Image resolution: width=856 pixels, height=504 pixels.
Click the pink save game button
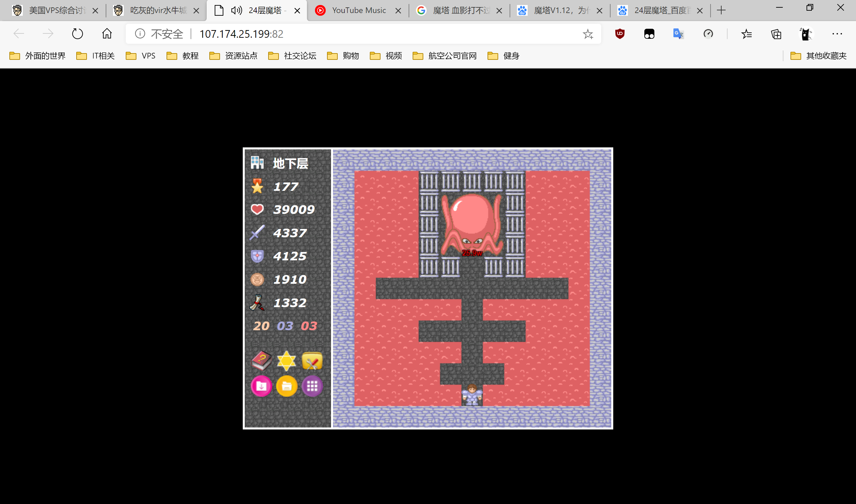click(x=261, y=386)
